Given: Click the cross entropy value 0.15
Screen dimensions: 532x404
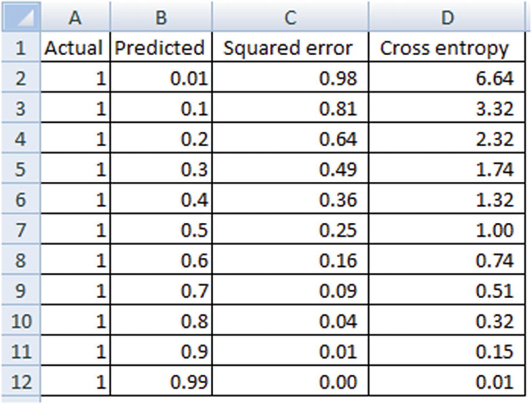Looking at the screenshot, I should click(447, 351).
